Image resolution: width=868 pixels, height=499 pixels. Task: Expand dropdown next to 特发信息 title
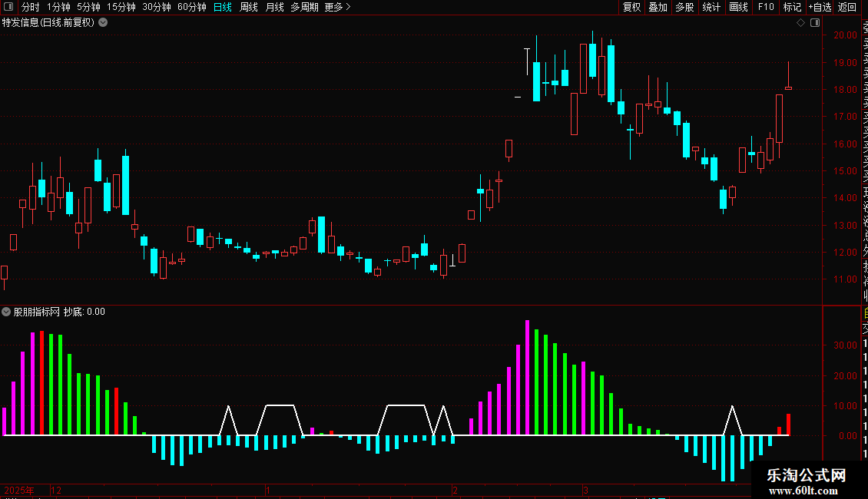(x=103, y=23)
